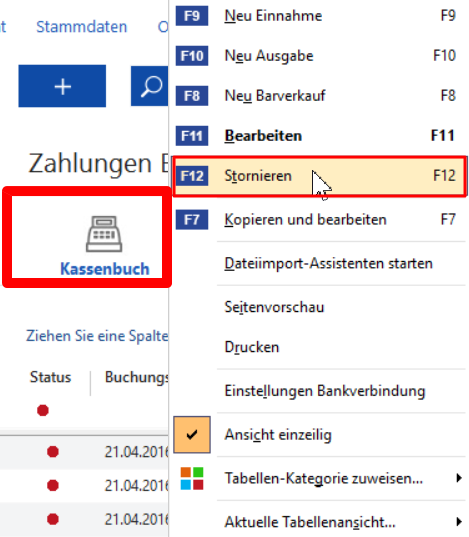
Task: Open the Stammdaten menu tab
Action: click(82, 27)
